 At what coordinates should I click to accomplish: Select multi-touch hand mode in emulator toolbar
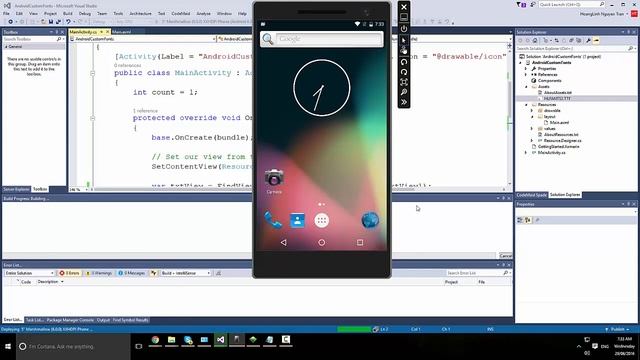[404, 50]
